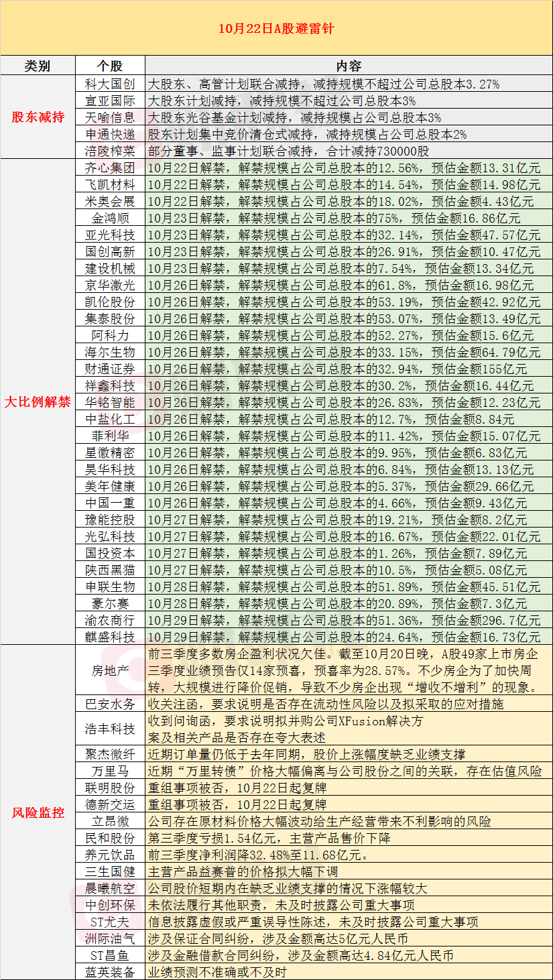Image resolution: width=553 pixels, height=980 pixels.
Task: Select the '类别' column header
Action: 38,66
